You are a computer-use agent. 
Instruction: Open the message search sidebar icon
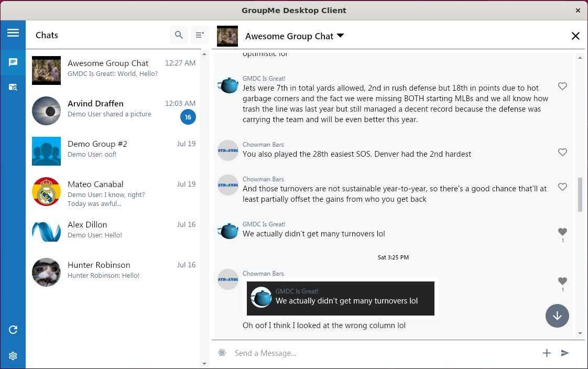[13, 88]
